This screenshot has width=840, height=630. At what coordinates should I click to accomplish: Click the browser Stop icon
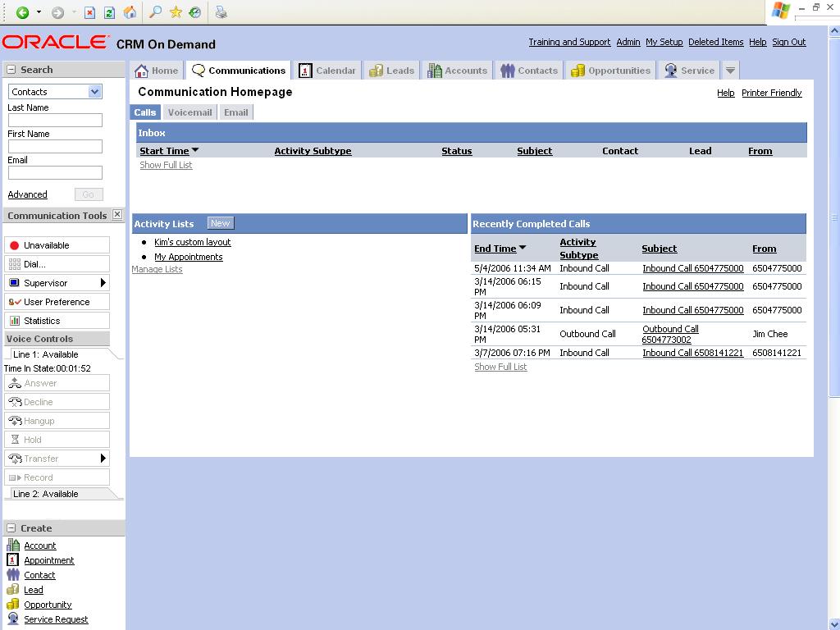pyautogui.click(x=90, y=12)
